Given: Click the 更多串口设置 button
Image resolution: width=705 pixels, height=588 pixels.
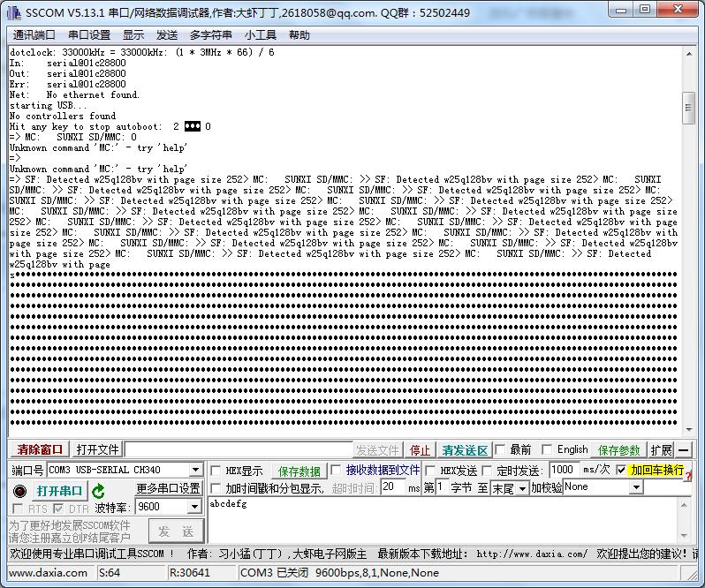Looking at the screenshot, I should (168, 488).
